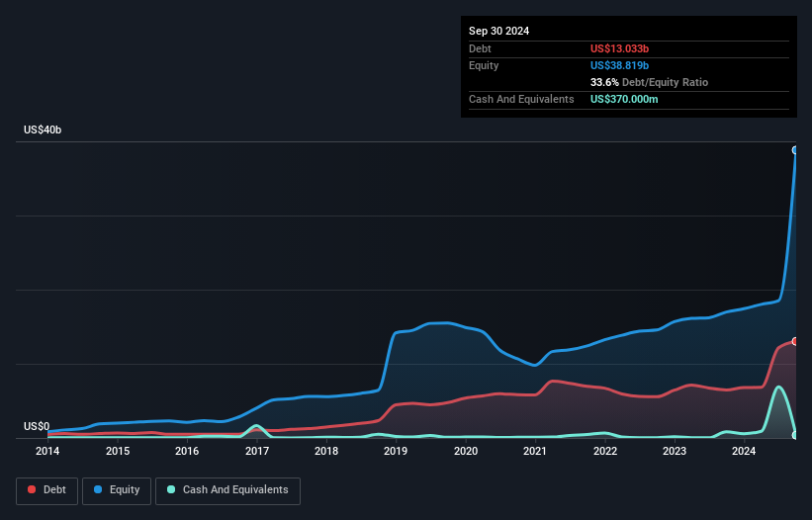Click the 2016 x-axis label
The width and height of the screenshot is (812, 520).
(187, 451)
